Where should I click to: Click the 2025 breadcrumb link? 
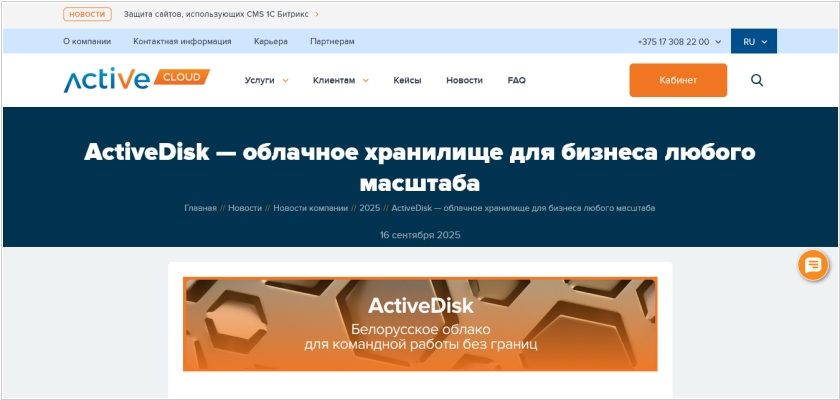370,208
